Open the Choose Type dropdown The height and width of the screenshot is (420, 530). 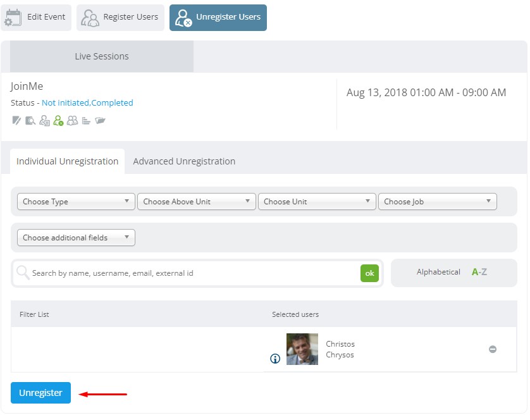[76, 202]
